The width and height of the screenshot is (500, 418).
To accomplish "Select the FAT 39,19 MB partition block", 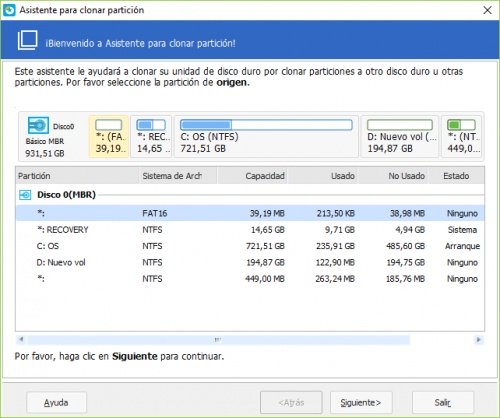I will [109, 137].
